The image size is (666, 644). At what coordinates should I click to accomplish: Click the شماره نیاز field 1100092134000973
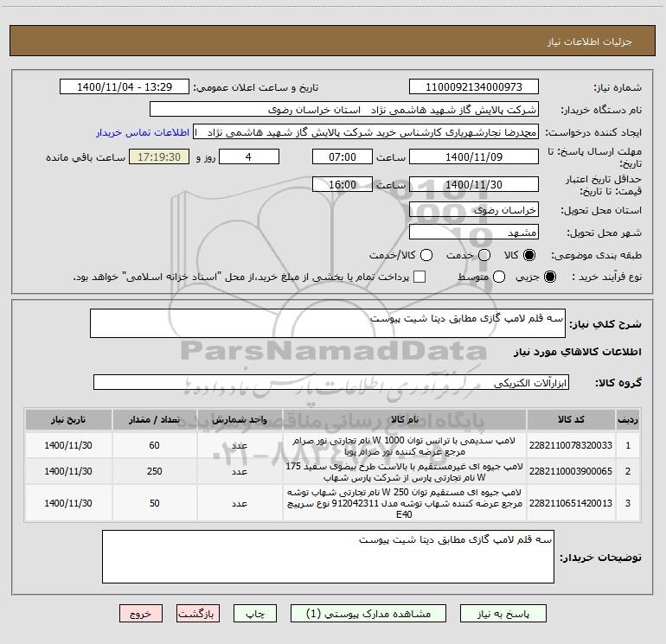click(474, 86)
